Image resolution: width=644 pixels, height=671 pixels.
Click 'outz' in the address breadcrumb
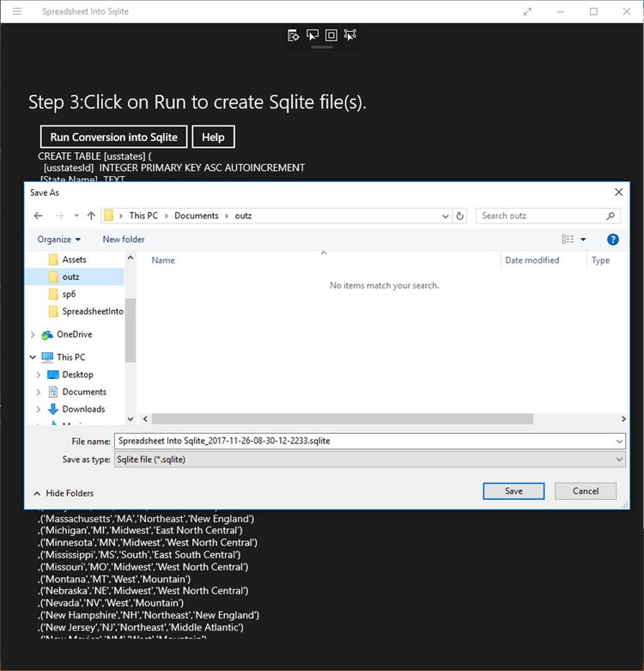243,216
